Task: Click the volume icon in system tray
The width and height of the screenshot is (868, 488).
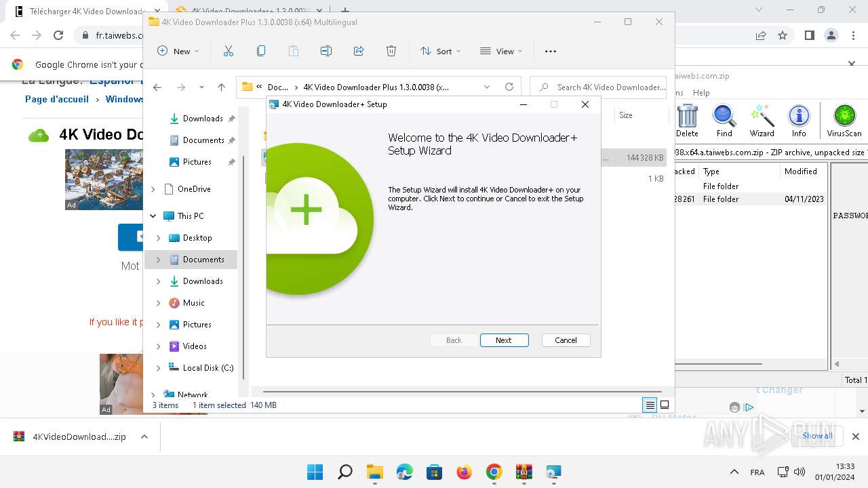Action: [x=799, y=472]
